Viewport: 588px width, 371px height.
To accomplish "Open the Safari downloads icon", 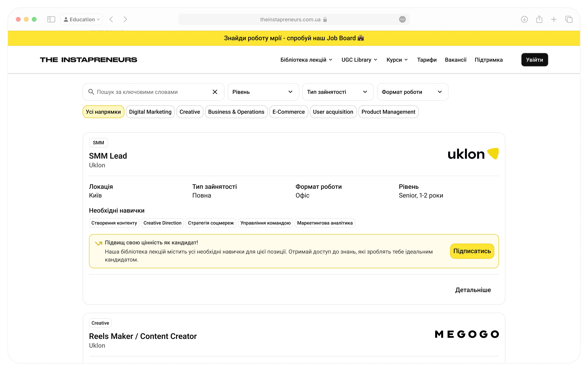I will coord(524,19).
